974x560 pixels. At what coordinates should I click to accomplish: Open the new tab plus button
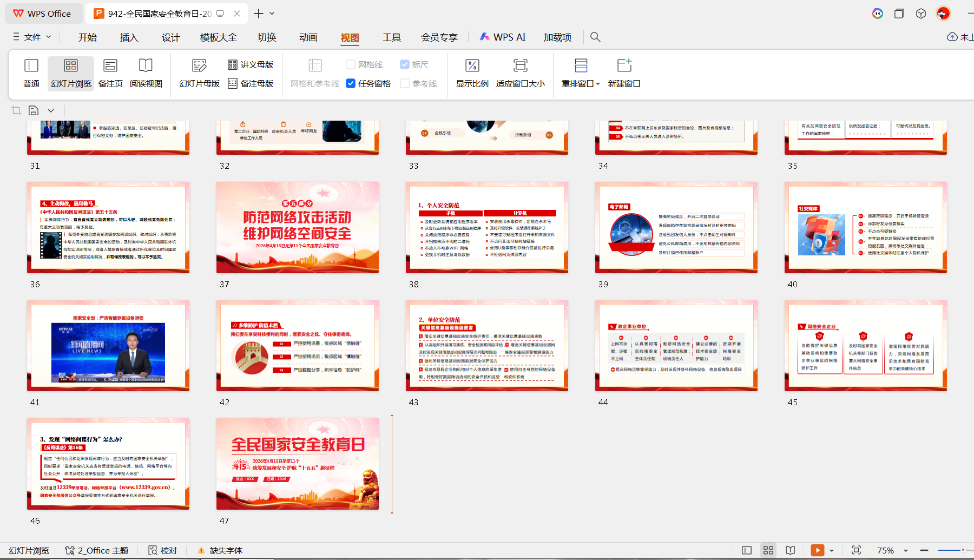259,14
